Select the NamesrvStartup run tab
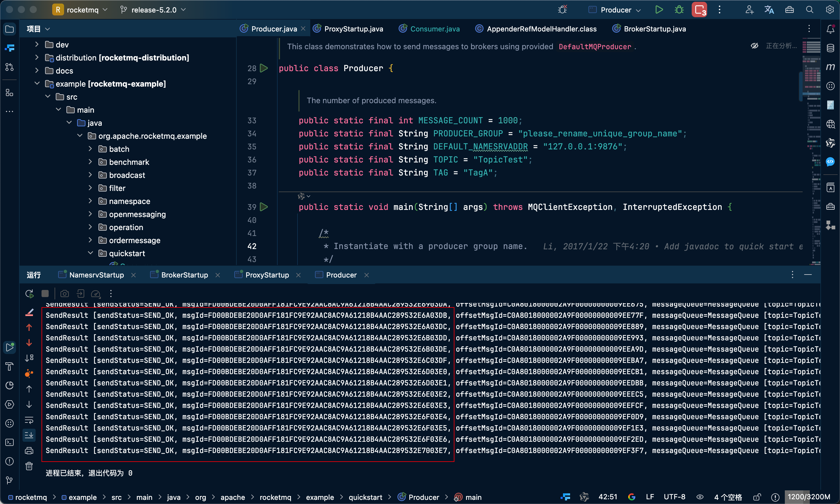Image resolution: width=840 pixels, height=504 pixels. pos(96,275)
